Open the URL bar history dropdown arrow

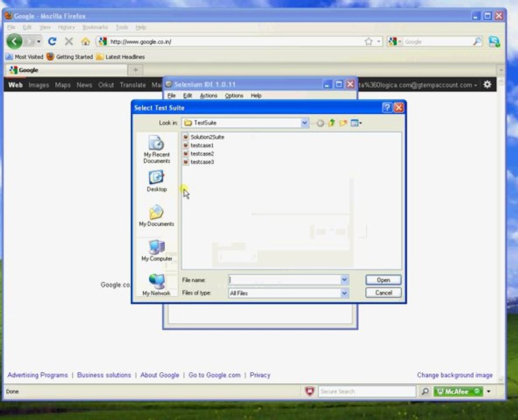[x=379, y=41]
